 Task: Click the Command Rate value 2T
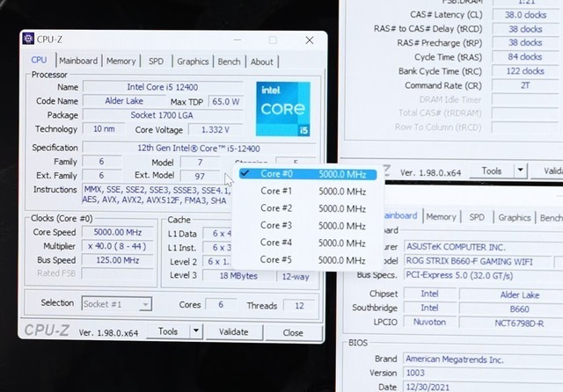pyautogui.click(x=525, y=86)
